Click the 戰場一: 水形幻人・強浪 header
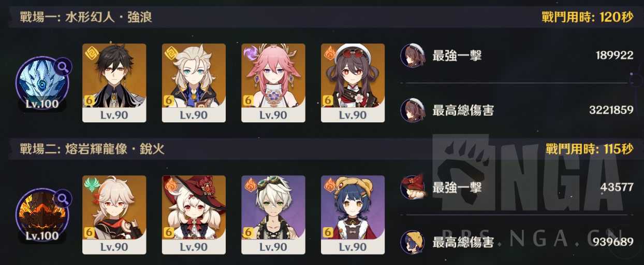644x265 pixels. pos(86,17)
